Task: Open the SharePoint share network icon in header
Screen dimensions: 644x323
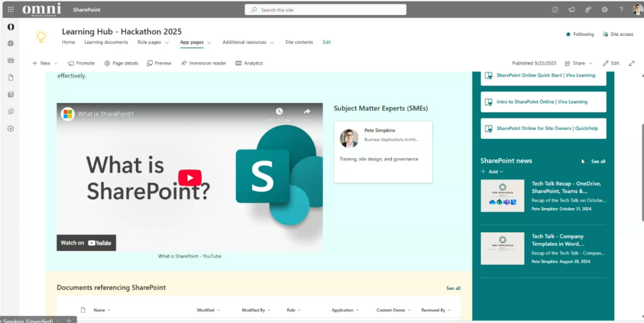Action: [588, 9]
